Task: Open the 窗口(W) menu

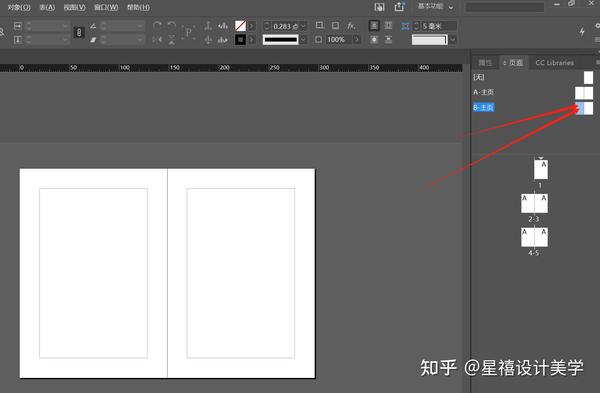Action: (x=106, y=7)
